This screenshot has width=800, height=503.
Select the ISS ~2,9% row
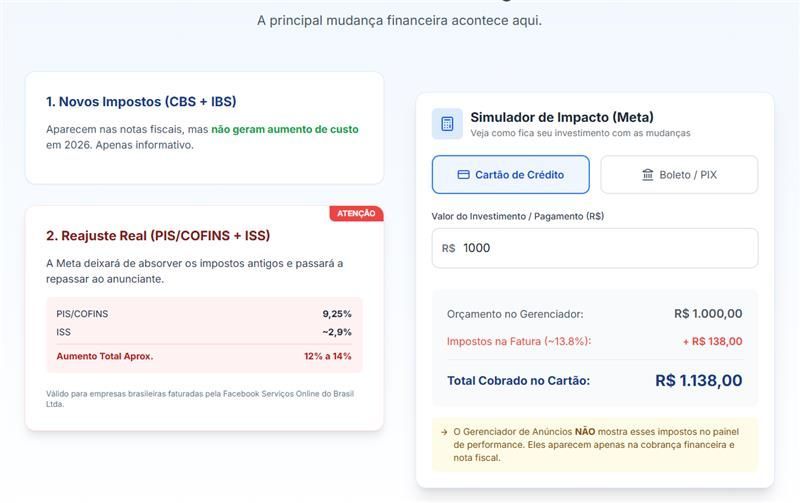[204, 332]
